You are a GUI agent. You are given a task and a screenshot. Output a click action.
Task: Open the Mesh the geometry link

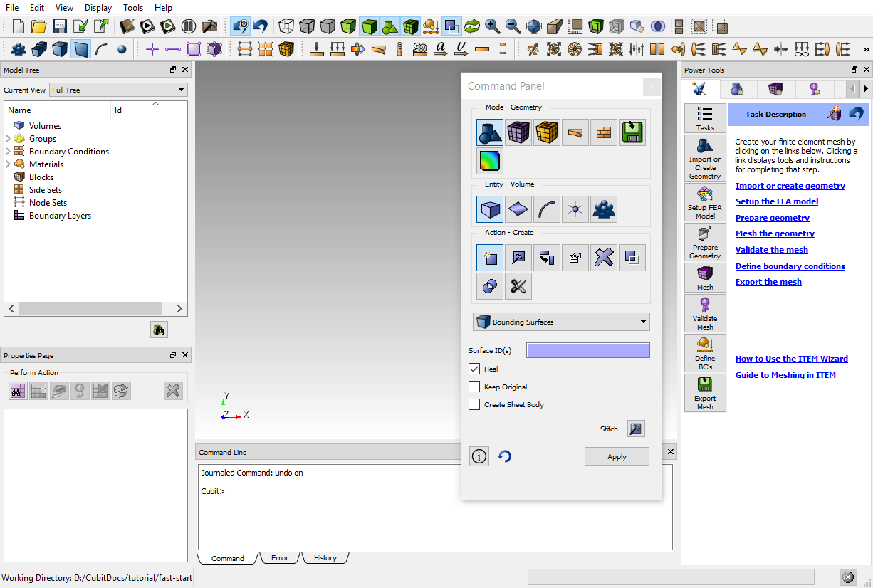coord(775,233)
